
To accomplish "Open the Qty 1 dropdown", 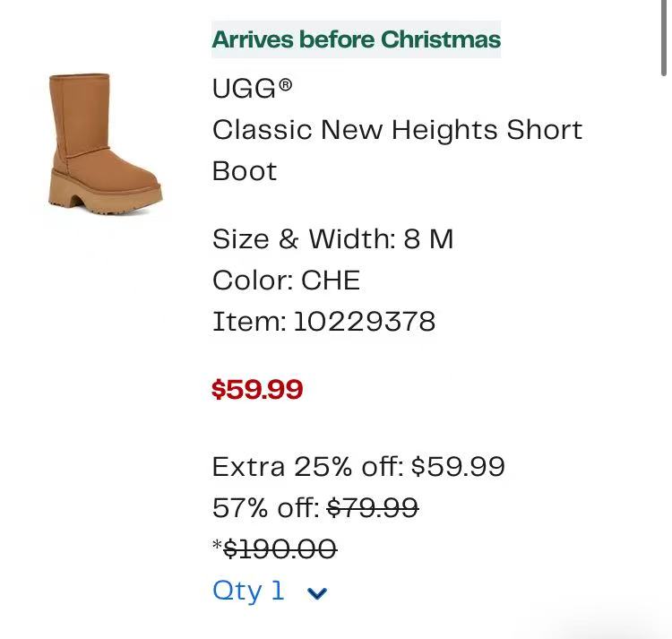I will pyautogui.click(x=270, y=592).
